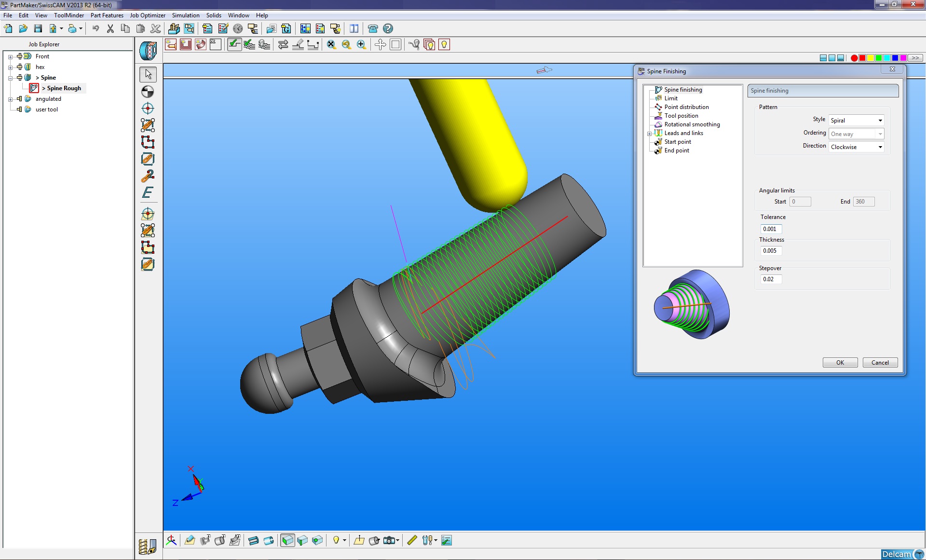Pick the yellow color swatch
The width and height of the screenshot is (926, 560).
(x=871, y=58)
